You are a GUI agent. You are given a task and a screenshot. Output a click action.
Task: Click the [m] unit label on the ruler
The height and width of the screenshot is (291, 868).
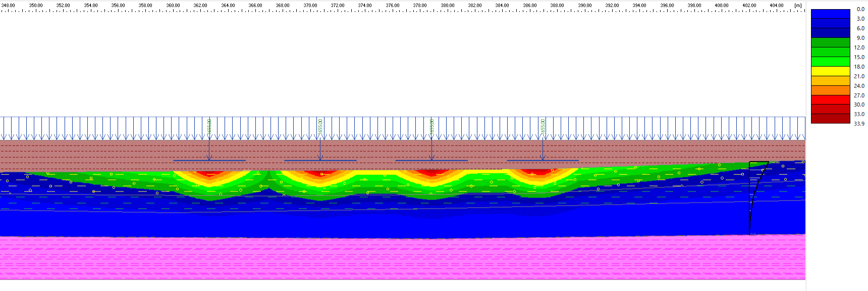[798, 6]
